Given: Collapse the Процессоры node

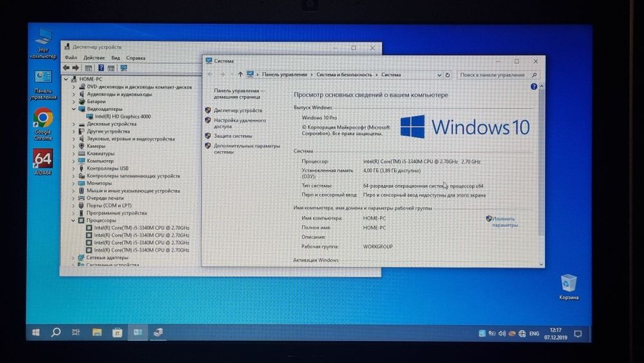Looking at the screenshot, I should coord(73,221).
